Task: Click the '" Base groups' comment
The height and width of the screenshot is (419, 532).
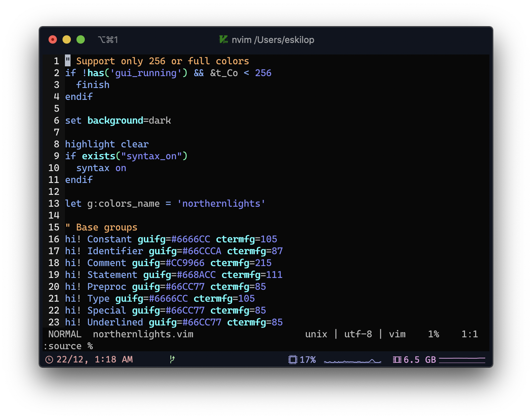Action: [101, 227]
